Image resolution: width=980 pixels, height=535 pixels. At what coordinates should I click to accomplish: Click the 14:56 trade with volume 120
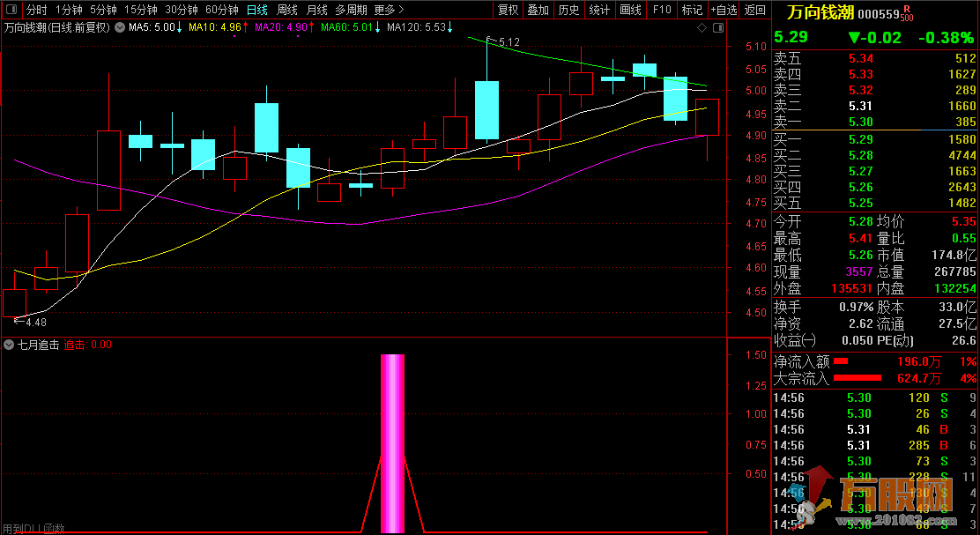[x=875, y=398]
